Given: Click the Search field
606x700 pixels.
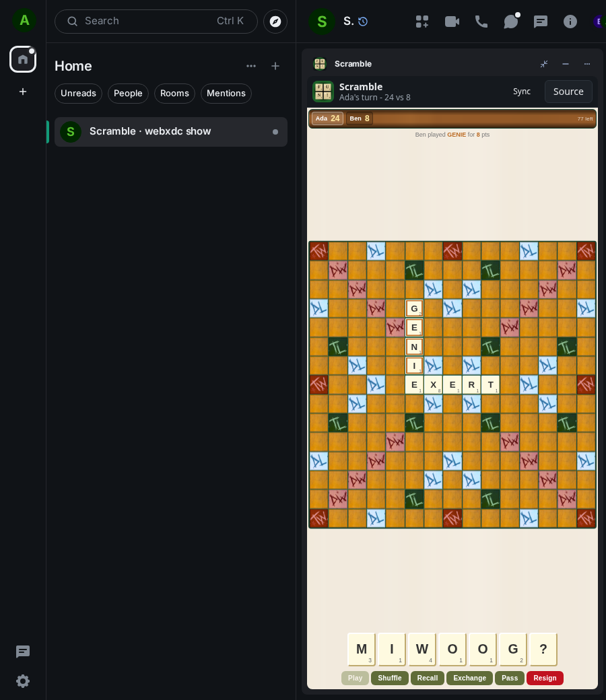Looking at the screenshot, I should 156,22.
